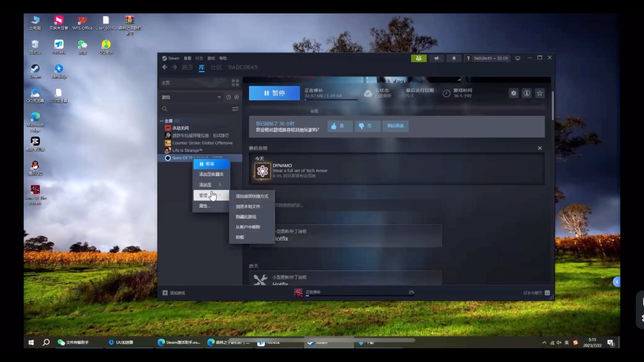Click the patch progress bar under 正在修补
This screenshot has width=644, height=362.
point(331,100)
